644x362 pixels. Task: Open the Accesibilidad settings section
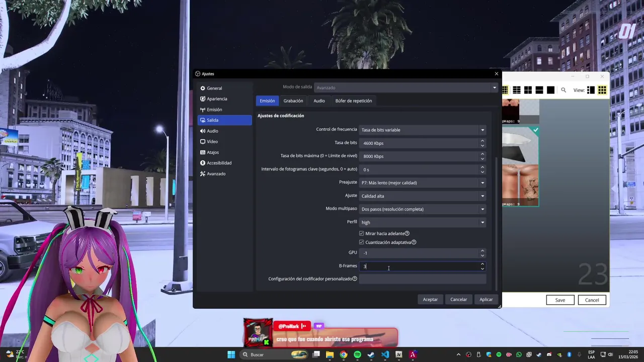[224, 163]
